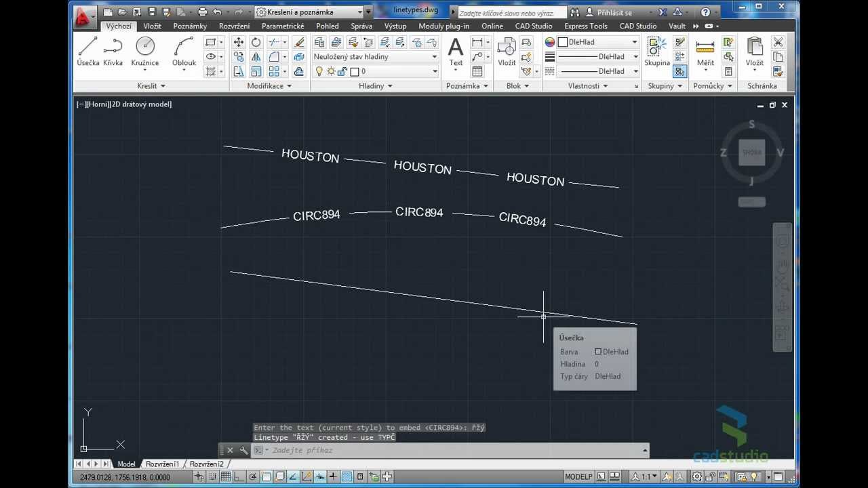The image size is (868, 488).
Task: Click the binoculars search icon
Action: click(575, 12)
